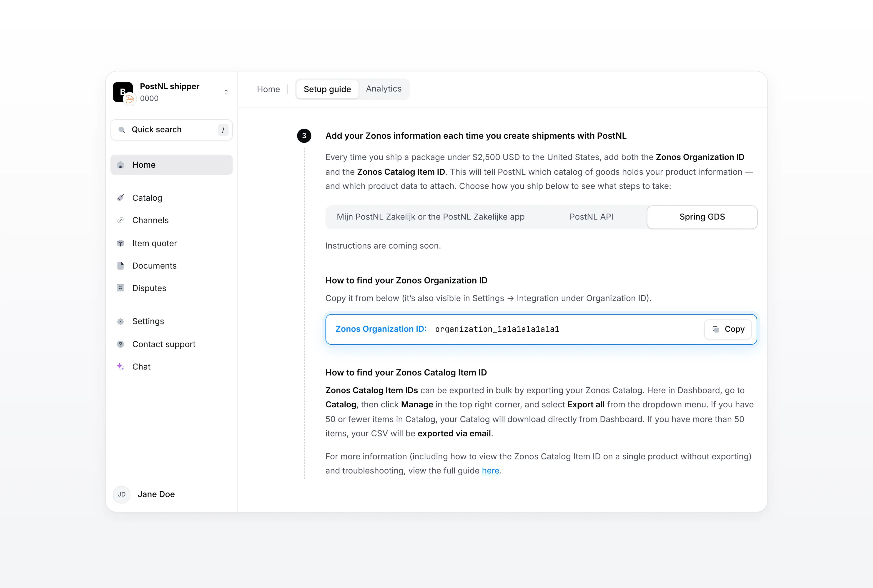Open the full guide 'here' link
The height and width of the screenshot is (588, 873).
point(490,471)
